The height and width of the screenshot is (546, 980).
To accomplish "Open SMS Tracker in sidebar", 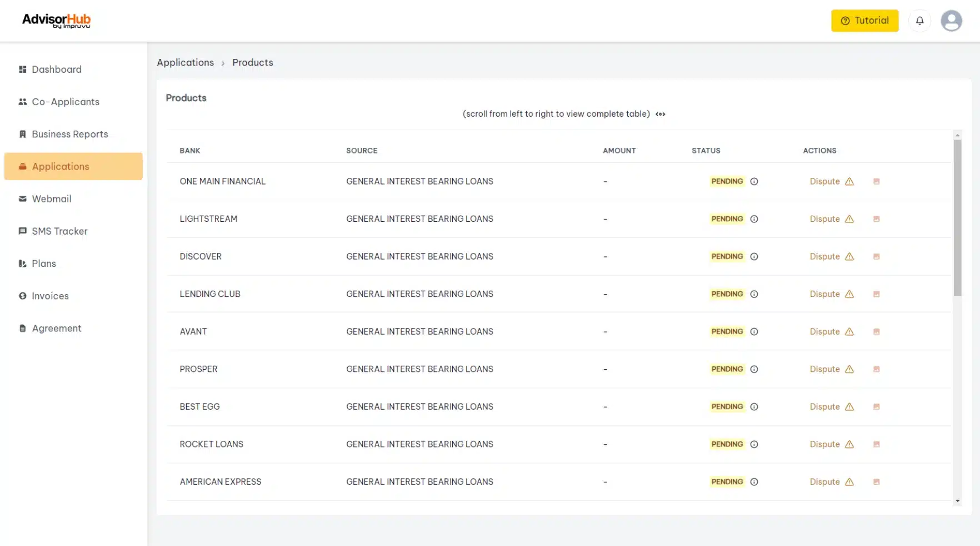I will tap(59, 231).
